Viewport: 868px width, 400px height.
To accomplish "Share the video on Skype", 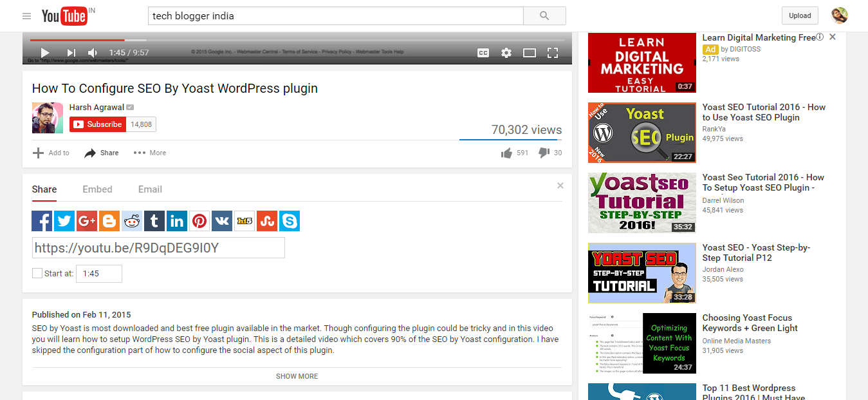I will click(290, 221).
